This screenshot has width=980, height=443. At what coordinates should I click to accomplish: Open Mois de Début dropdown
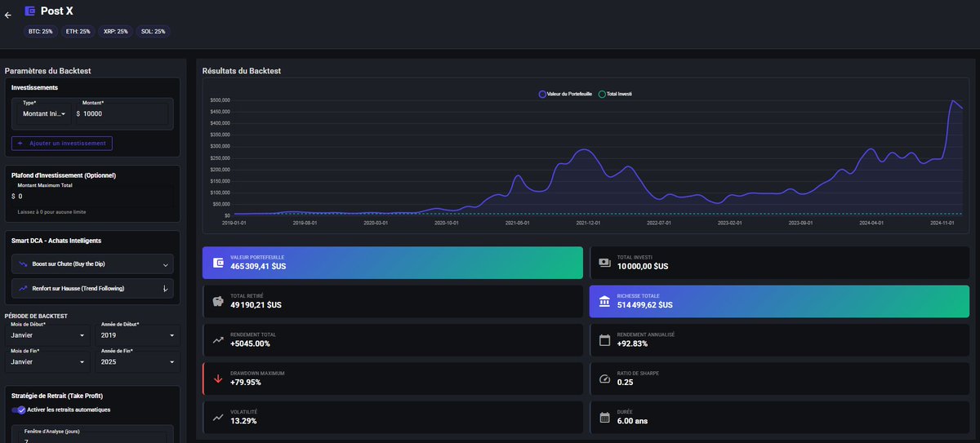[48, 334]
